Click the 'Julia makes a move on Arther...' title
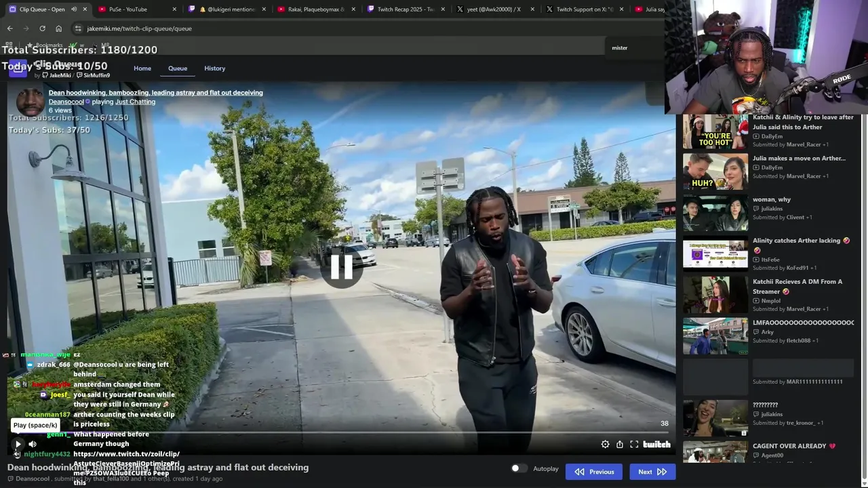Viewport: 868px width, 488px height. [x=799, y=158]
